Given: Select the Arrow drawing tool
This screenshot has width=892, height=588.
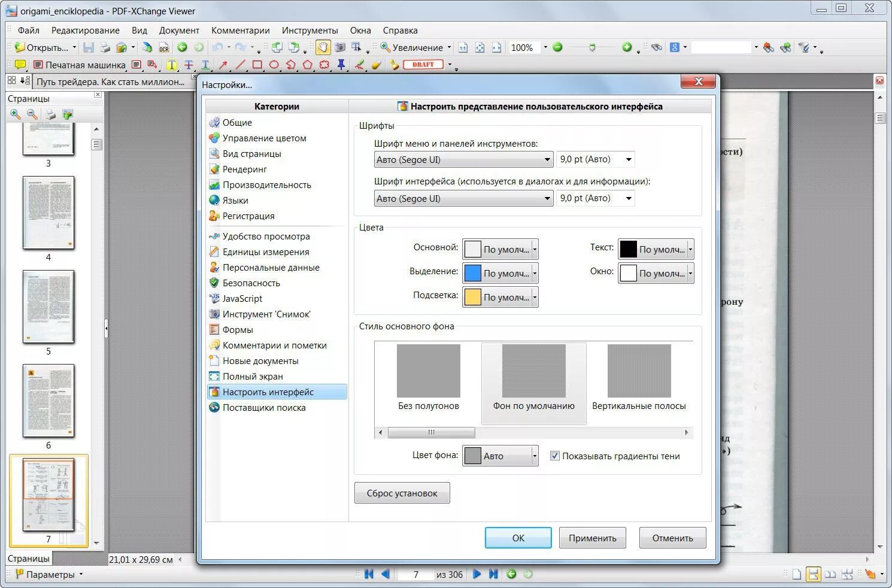Looking at the screenshot, I should click(x=223, y=65).
